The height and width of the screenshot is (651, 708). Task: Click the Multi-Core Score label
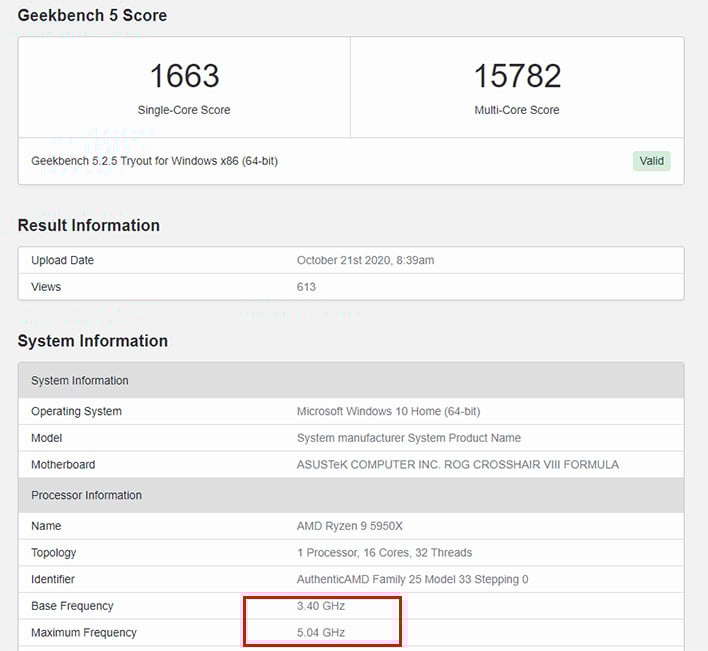[x=517, y=110]
